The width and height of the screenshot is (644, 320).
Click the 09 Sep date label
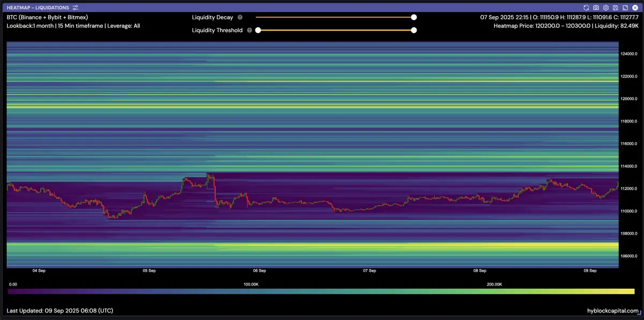590,271
